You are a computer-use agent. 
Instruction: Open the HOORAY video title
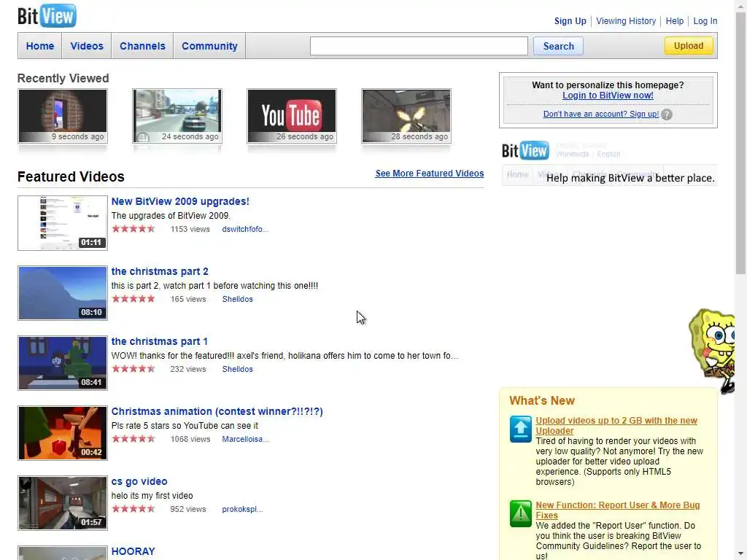tap(133, 551)
